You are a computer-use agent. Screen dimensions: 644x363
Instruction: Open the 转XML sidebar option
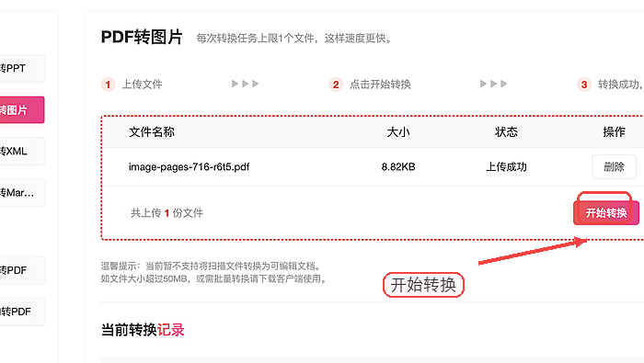tap(21, 151)
